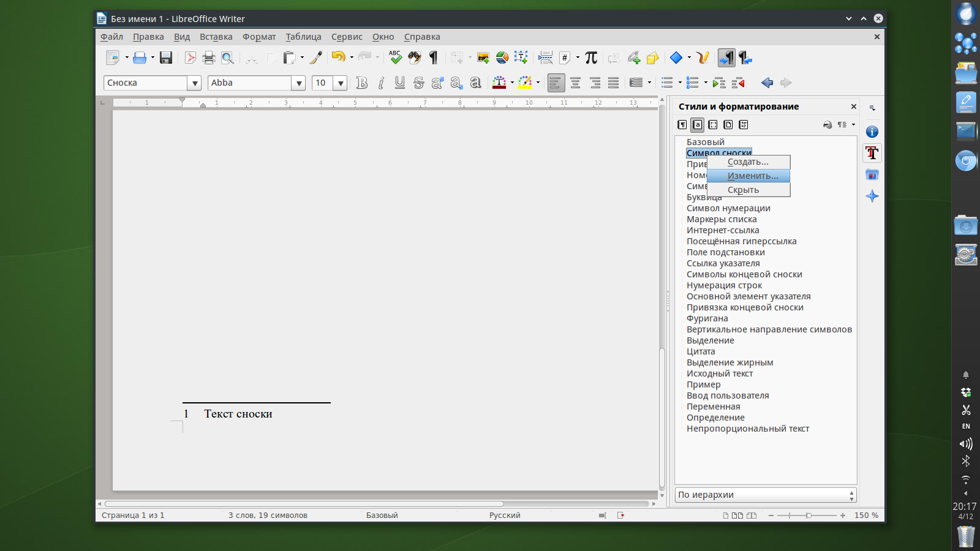This screenshot has width=980, height=551.
Task: Click the font name input field
Action: (249, 83)
